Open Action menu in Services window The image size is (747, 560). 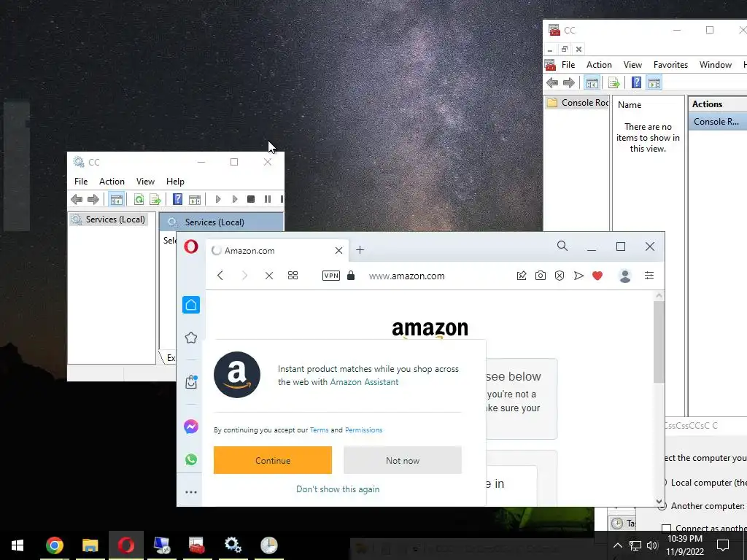112,182
